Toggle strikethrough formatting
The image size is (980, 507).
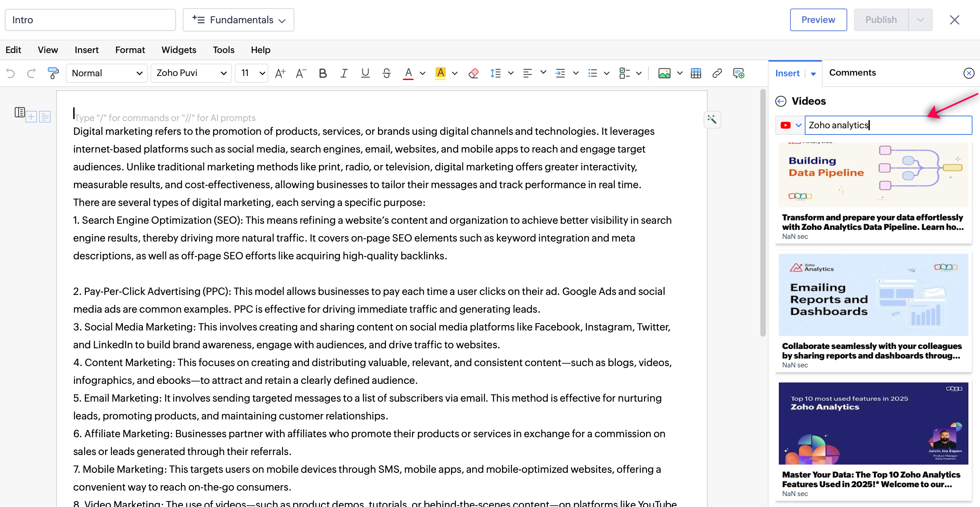pos(387,73)
